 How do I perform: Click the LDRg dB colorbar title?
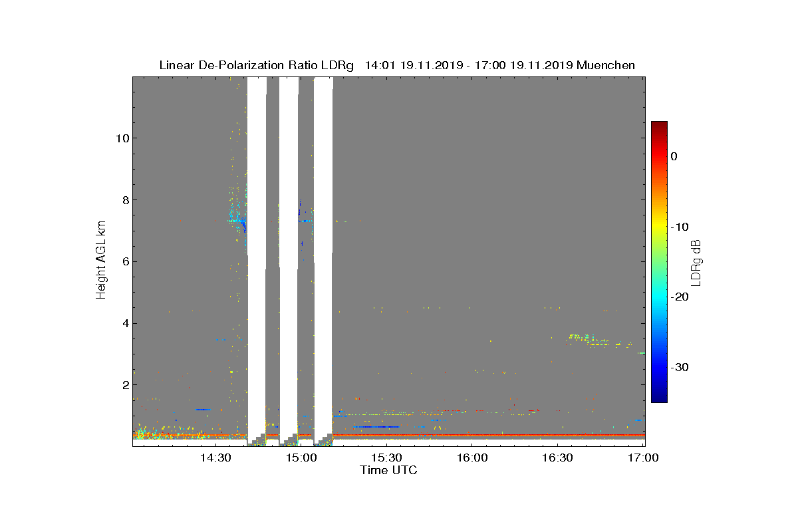(696, 261)
